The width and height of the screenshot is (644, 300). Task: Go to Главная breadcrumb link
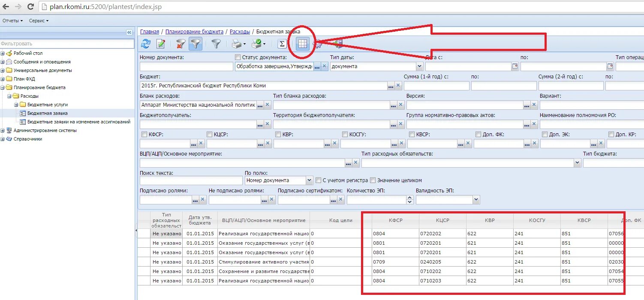point(150,32)
